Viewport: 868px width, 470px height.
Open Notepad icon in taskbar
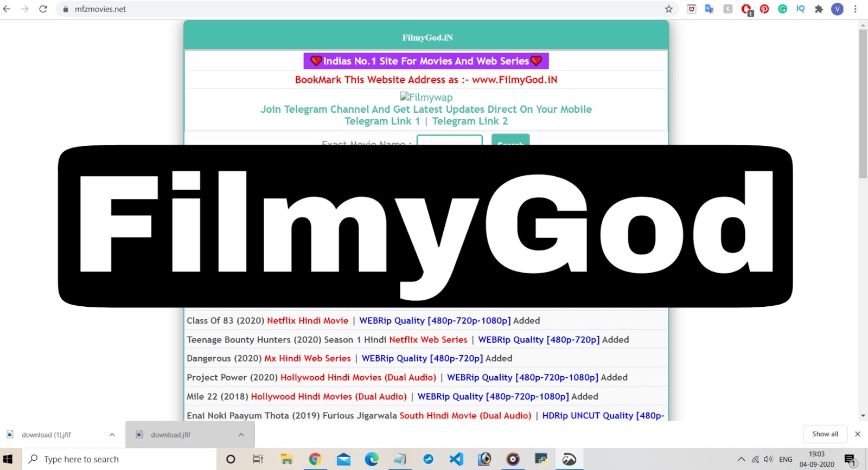400,459
